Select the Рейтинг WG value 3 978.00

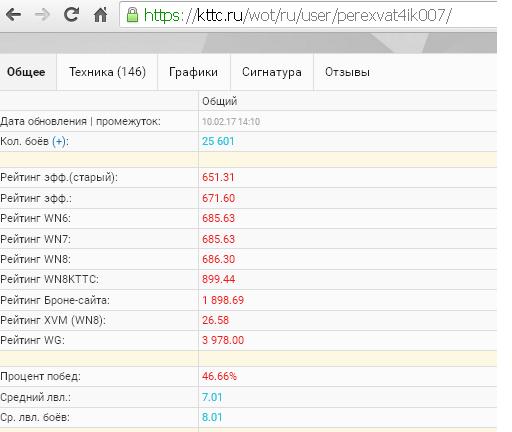tap(223, 340)
